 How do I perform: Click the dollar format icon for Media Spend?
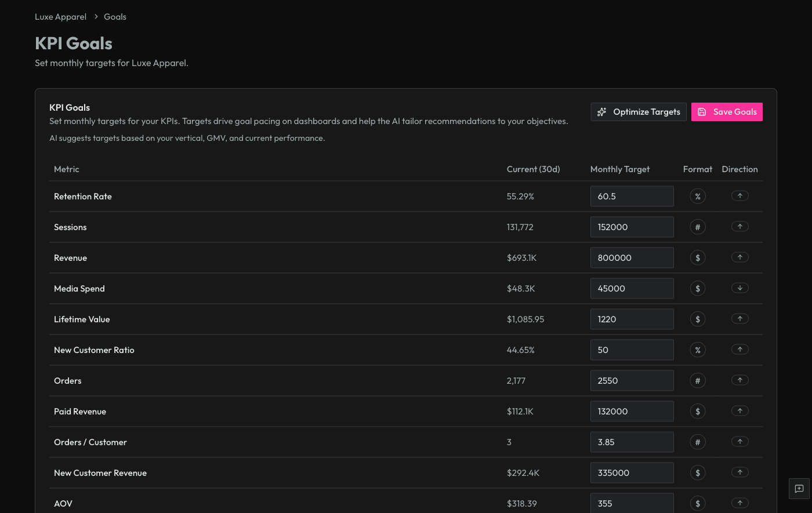pos(698,288)
